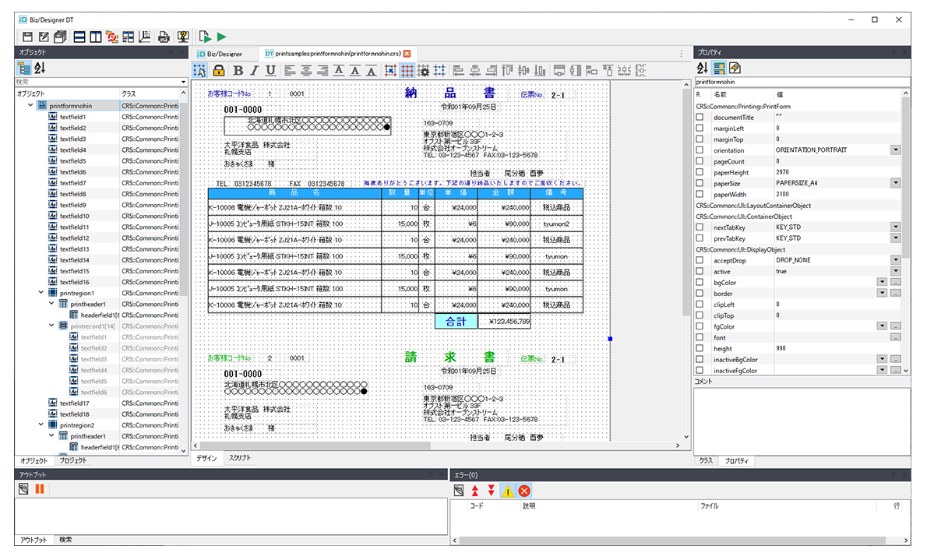The width and height of the screenshot is (927, 560).
Task: Click the bgColor ellipsis button
Action: (896, 282)
